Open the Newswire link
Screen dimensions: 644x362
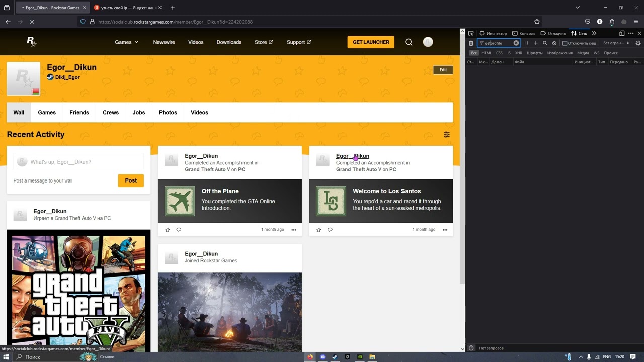pyautogui.click(x=164, y=42)
